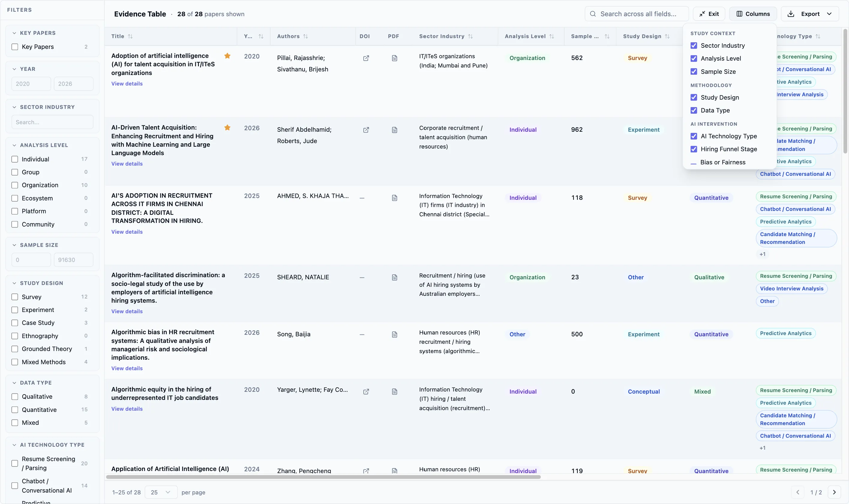Viewport: 849px width, 504px height.
Task: Collapse the Data Type filter section
Action: pos(14,383)
